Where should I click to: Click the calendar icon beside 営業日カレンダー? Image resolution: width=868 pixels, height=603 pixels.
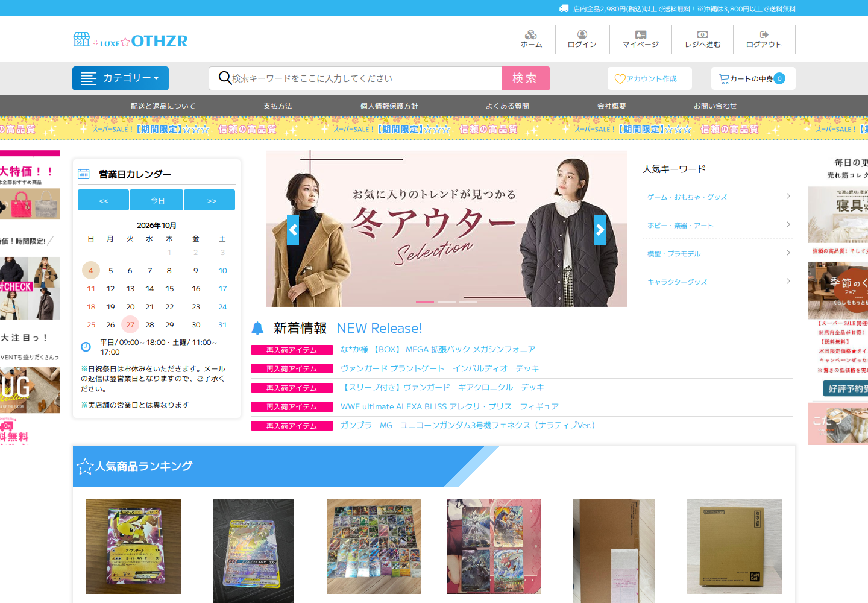(84, 174)
